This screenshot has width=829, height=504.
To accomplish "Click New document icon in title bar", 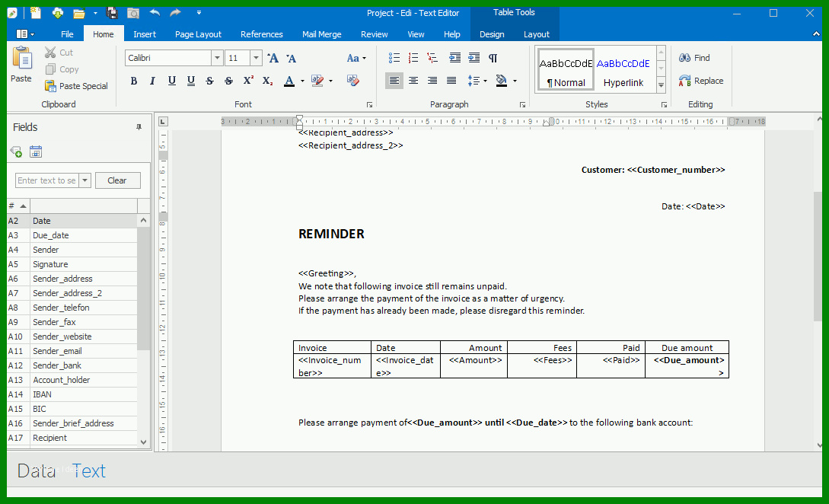I will click(x=36, y=13).
